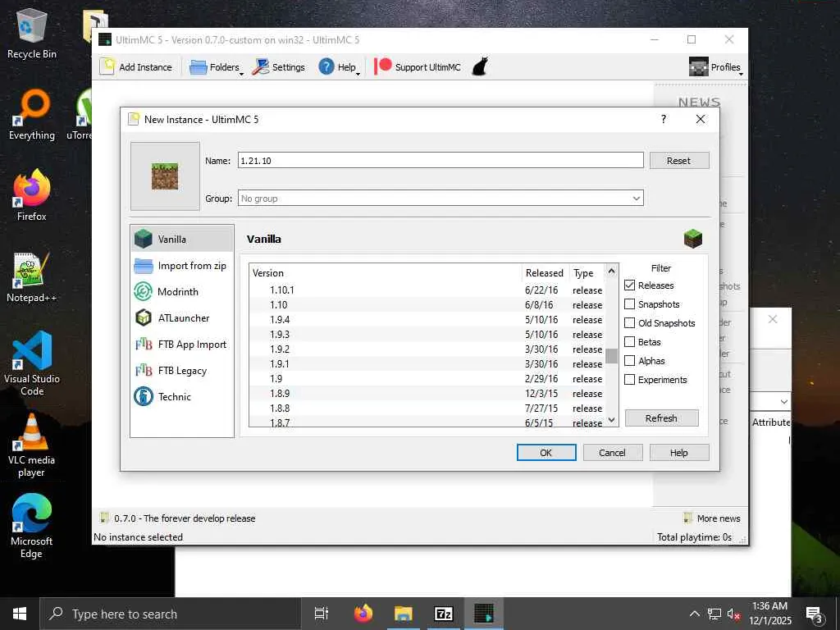Open VLC media player desktop shortcut
Viewport: 840px width, 630px height.
coord(32,445)
